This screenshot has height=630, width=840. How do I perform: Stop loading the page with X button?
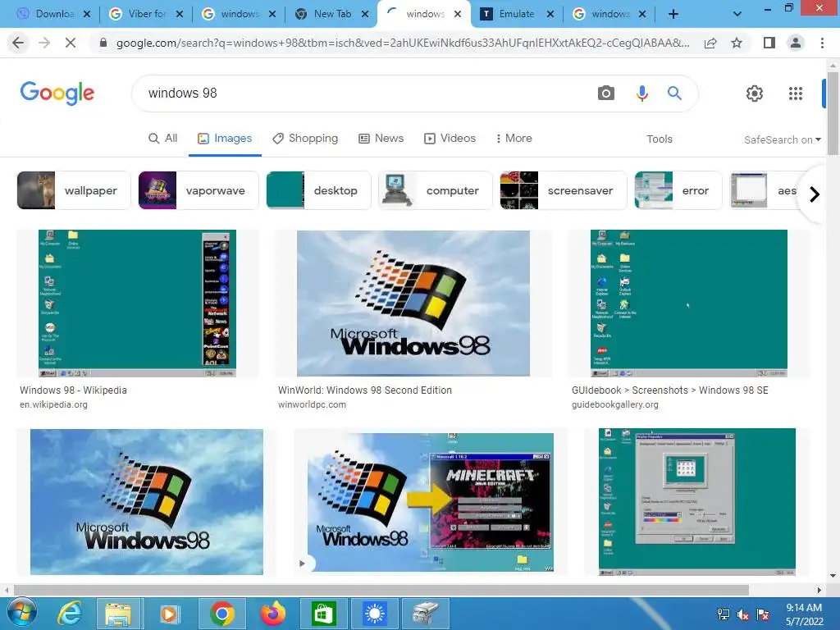(71, 43)
